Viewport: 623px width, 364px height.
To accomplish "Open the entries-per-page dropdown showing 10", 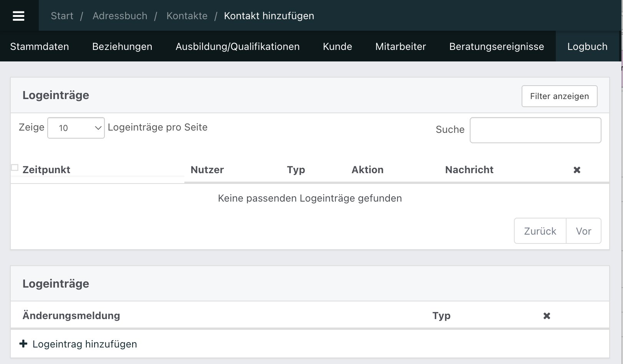I will pyautogui.click(x=76, y=127).
